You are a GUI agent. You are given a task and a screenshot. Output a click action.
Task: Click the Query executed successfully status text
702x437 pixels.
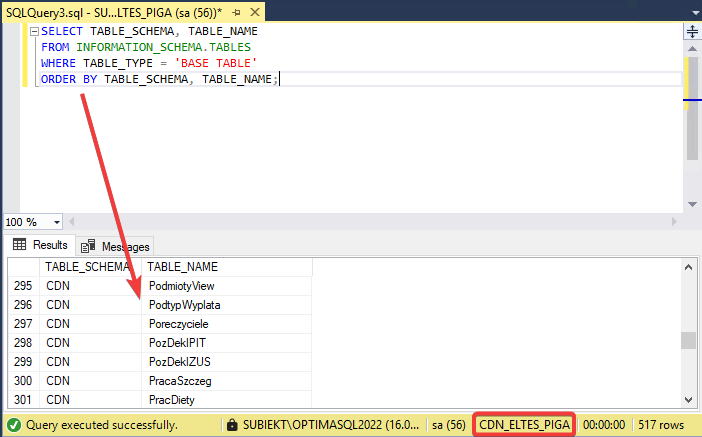tap(102, 425)
